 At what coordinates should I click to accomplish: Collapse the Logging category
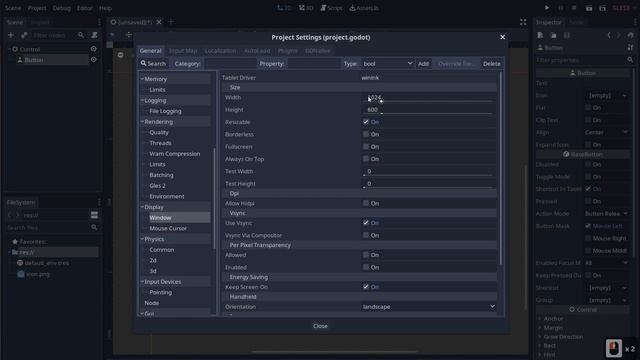point(142,100)
